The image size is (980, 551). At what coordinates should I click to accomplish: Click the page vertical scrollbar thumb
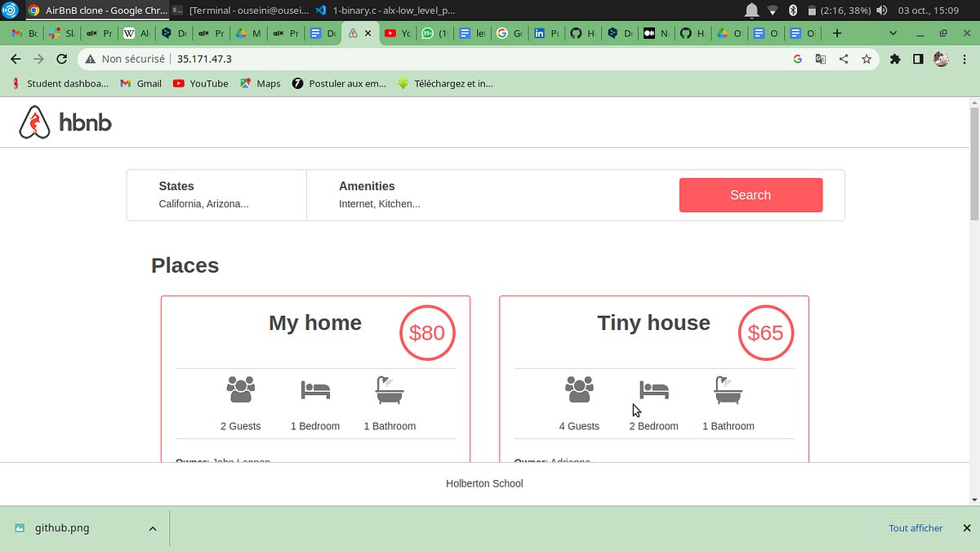[x=973, y=163]
